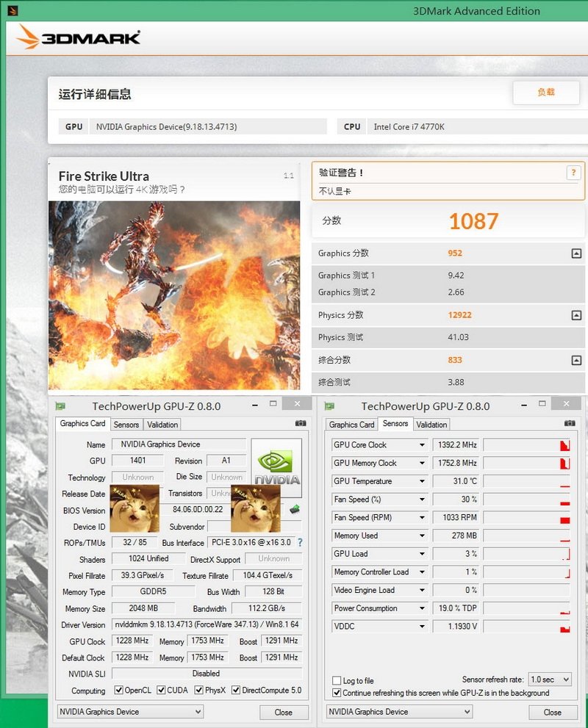Open GPU Core Clock sensor dropdown
This screenshot has width=588, height=728.
click(422, 444)
